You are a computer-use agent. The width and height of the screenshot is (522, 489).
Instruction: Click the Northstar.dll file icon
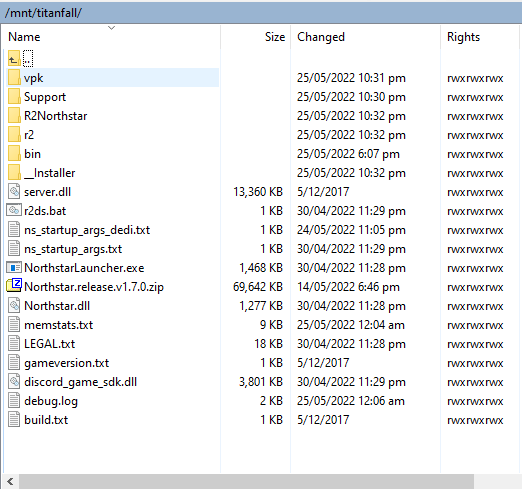coord(14,306)
